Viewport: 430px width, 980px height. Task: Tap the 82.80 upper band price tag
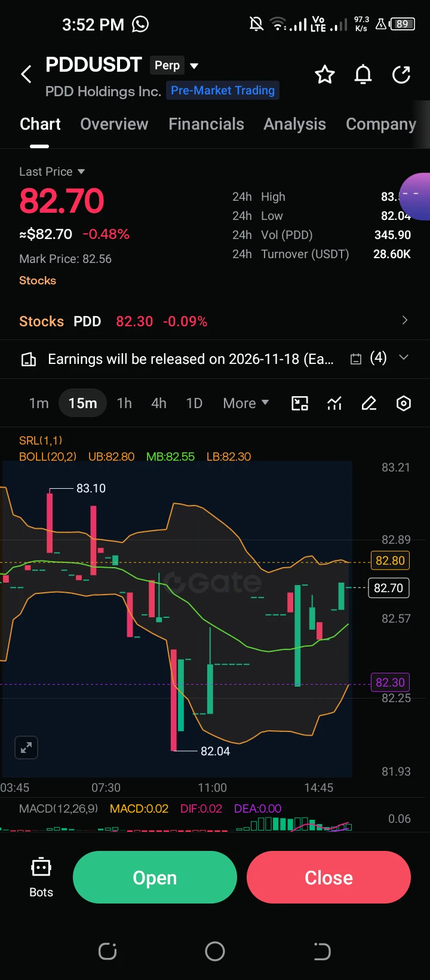click(390, 561)
